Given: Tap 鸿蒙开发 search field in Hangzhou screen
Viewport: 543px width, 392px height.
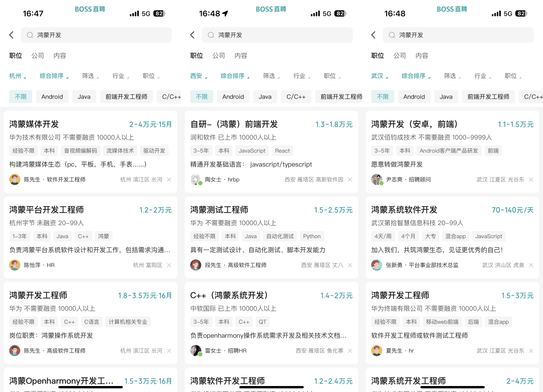Looking at the screenshot, I should pyautogui.click(x=96, y=35).
